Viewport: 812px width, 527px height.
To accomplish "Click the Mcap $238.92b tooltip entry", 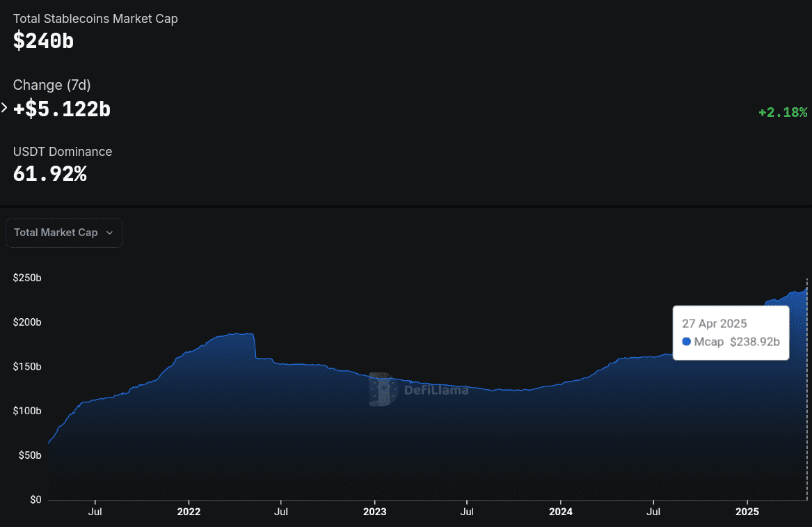I will point(731,341).
